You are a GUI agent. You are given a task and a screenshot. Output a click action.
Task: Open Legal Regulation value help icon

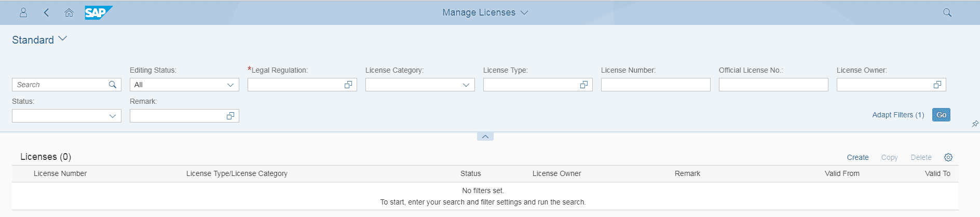[x=348, y=85]
